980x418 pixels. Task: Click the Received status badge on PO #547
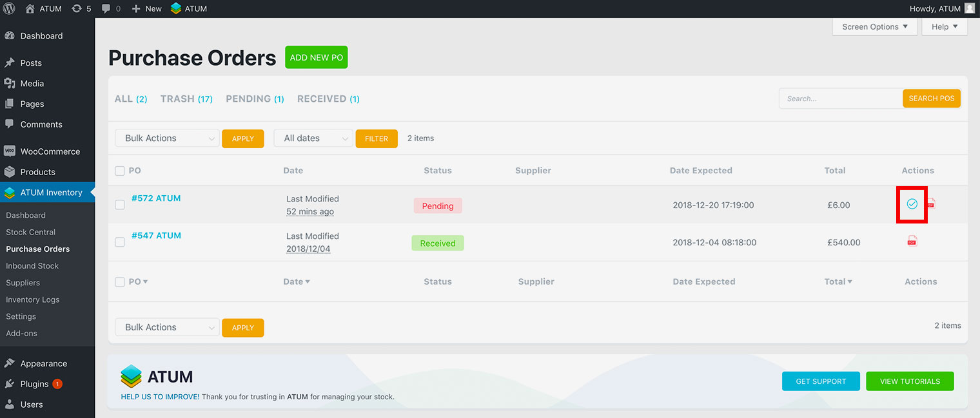point(438,243)
